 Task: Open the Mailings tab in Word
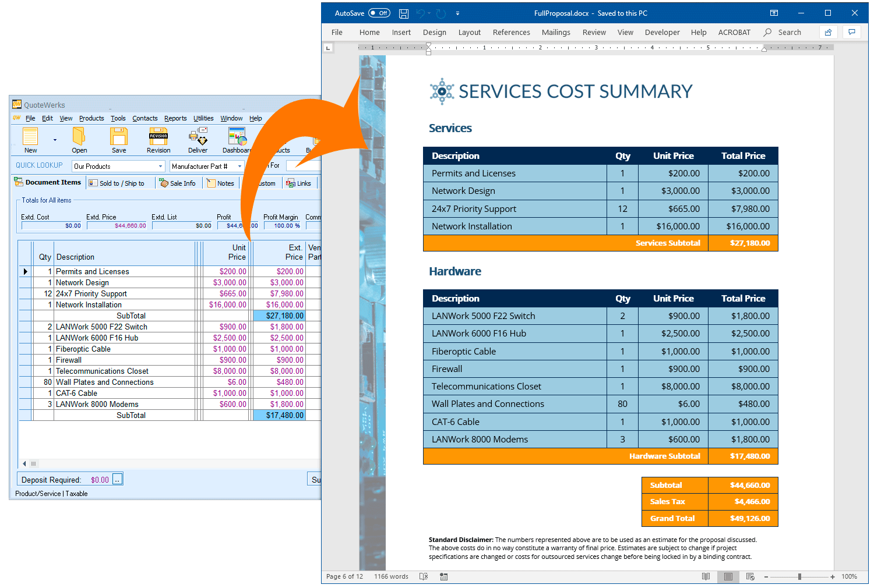click(556, 33)
